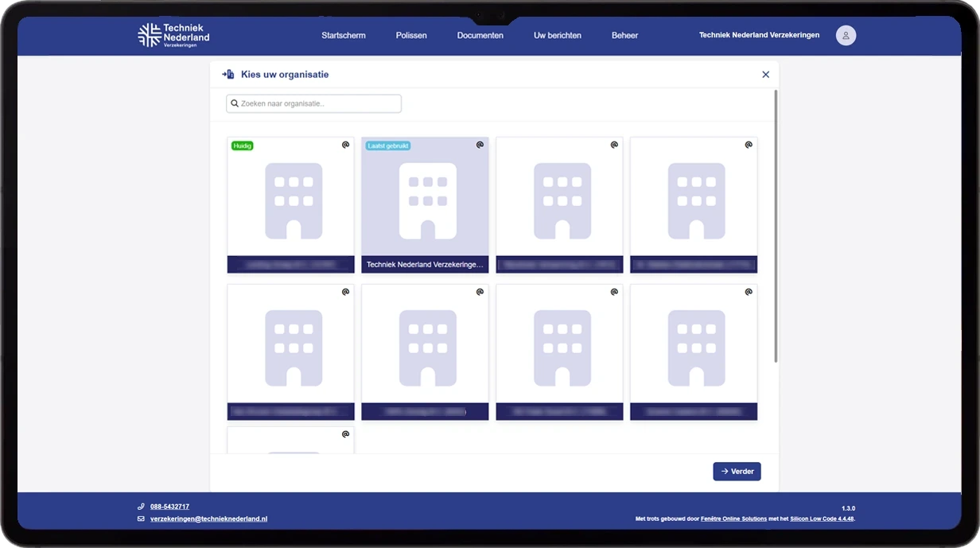Click the @ icon on the Huidig card
This screenshot has height=548, width=980.
click(x=345, y=145)
